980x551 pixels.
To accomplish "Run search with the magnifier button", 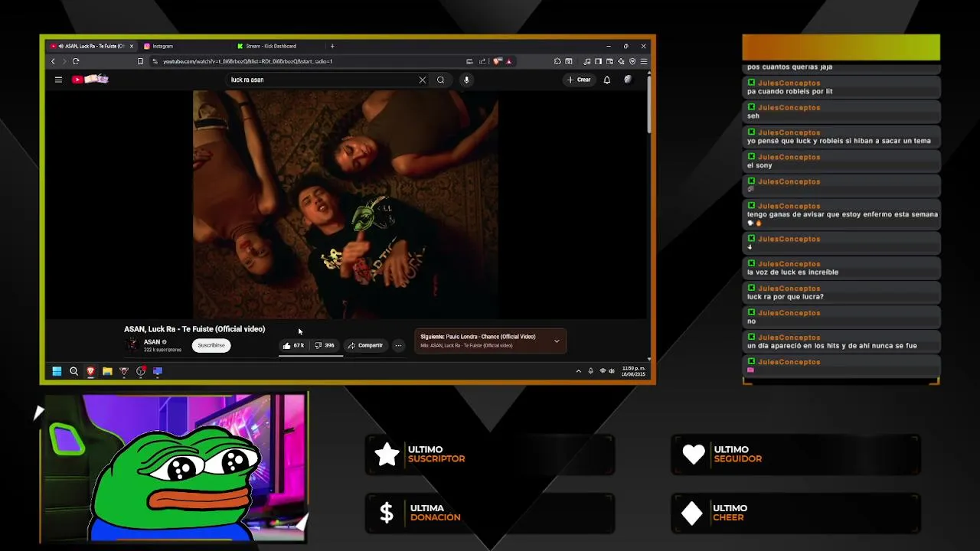I will tap(440, 80).
